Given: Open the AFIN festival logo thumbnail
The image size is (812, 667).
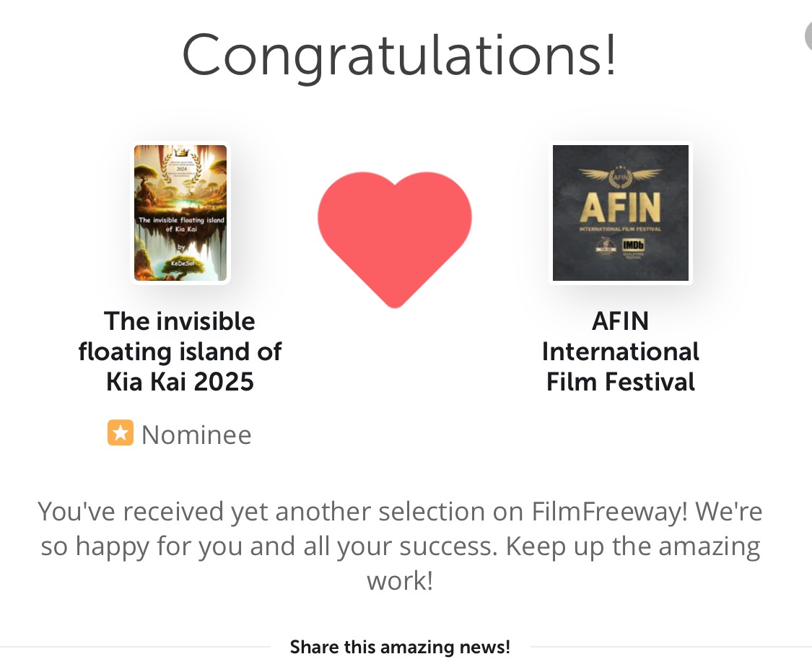Looking at the screenshot, I should [621, 213].
